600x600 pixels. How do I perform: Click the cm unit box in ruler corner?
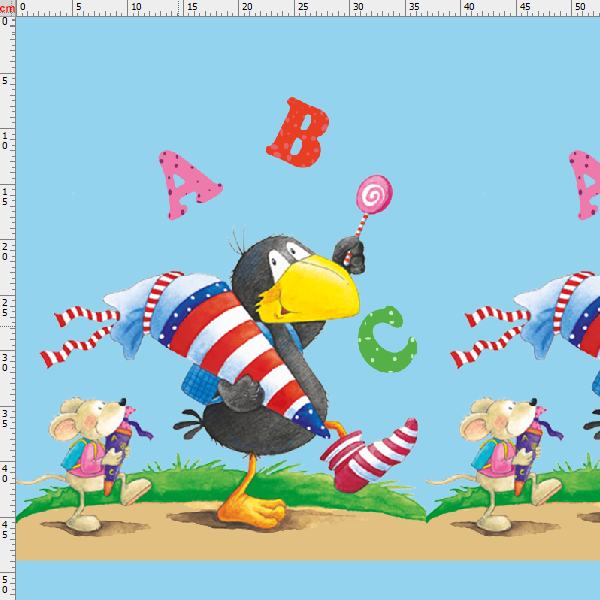tap(7, 8)
